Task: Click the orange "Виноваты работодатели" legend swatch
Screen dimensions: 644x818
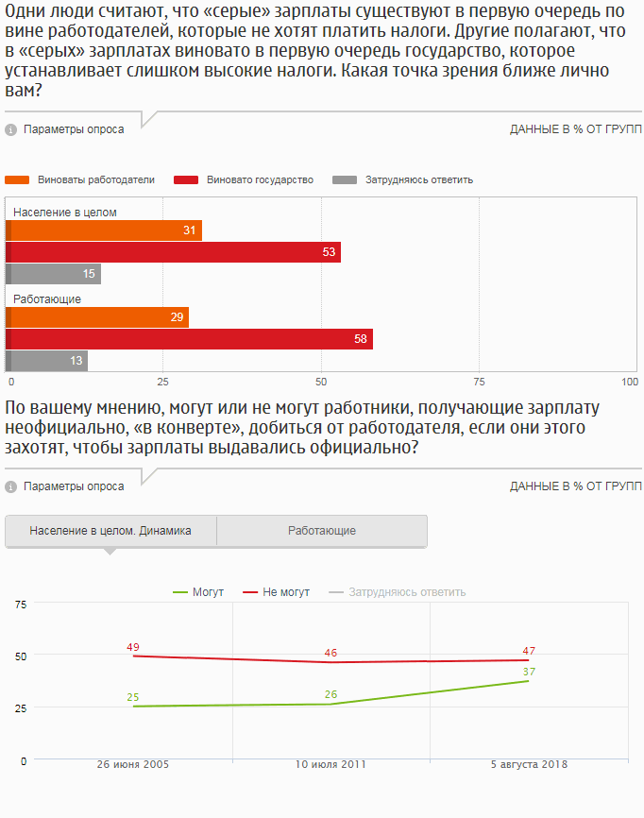Action: 17,179
